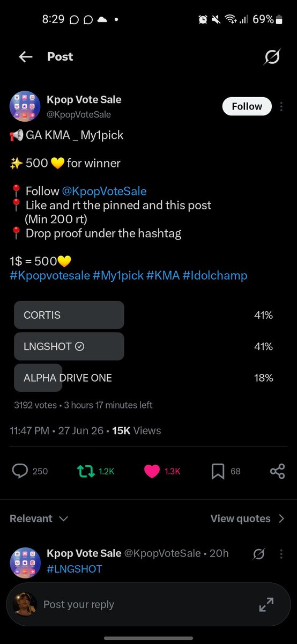Tap the retweet icon showing 1.2K
The width and height of the screenshot is (297, 644).
coord(85,471)
